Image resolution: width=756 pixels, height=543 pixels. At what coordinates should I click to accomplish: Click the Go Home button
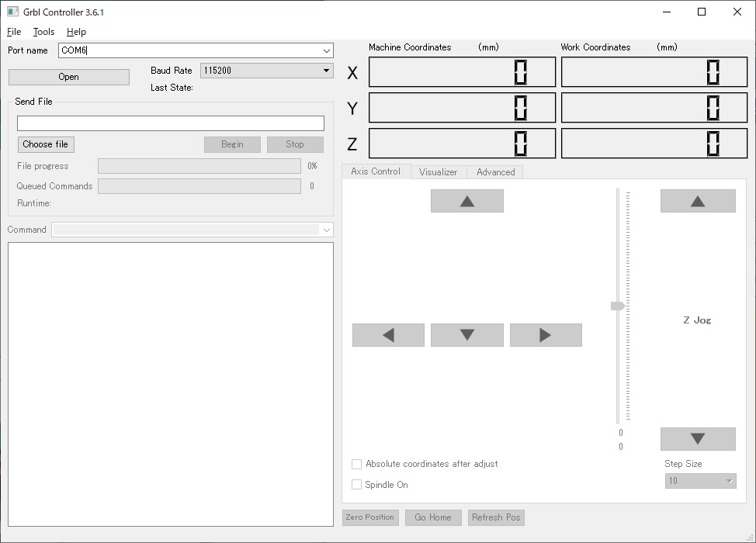433,517
